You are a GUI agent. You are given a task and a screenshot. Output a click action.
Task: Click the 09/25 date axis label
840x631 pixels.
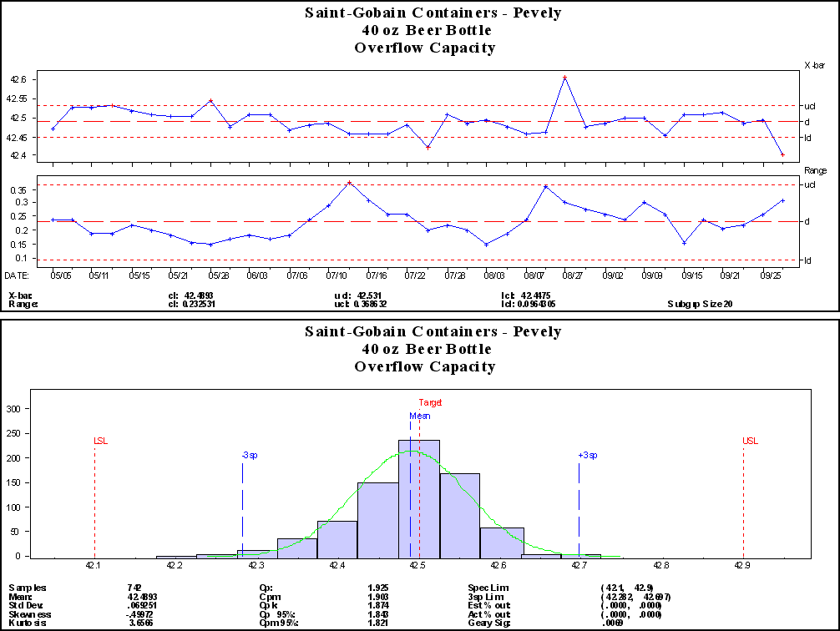(772, 274)
